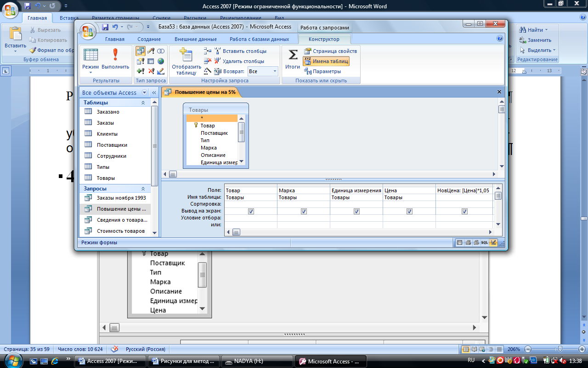The image size is (588, 368).
Task: Click Word's Заменить button
Action: point(535,40)
